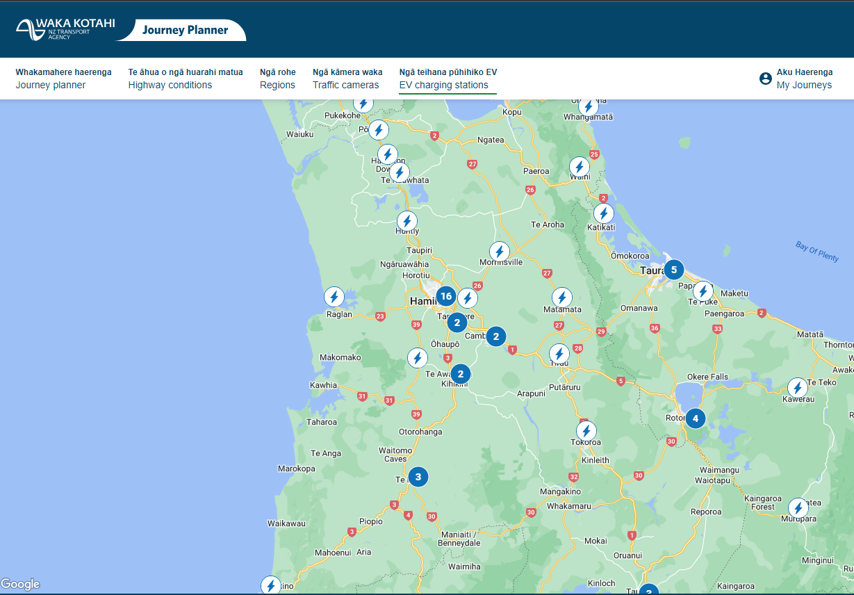Select the Raglan EV charger marker
Image resolution: width=854 pixels, height=595 pixels.
pos(334,297)
